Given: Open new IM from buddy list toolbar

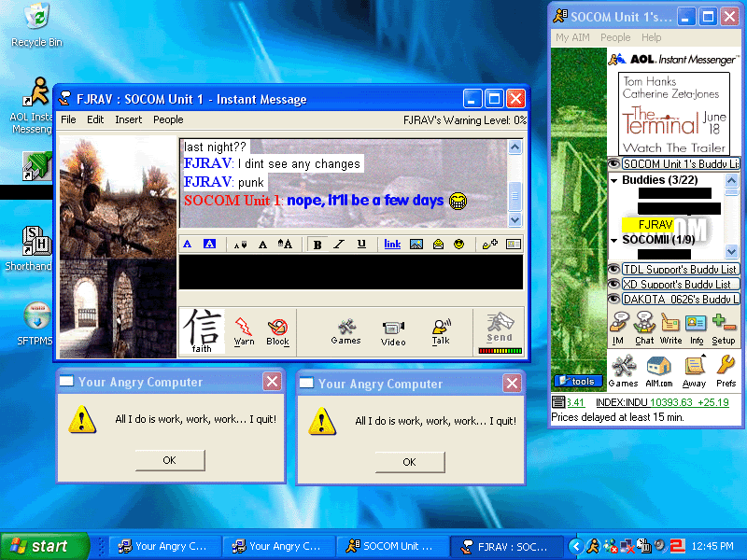Looking at the screenshot, I should point(619,328).
